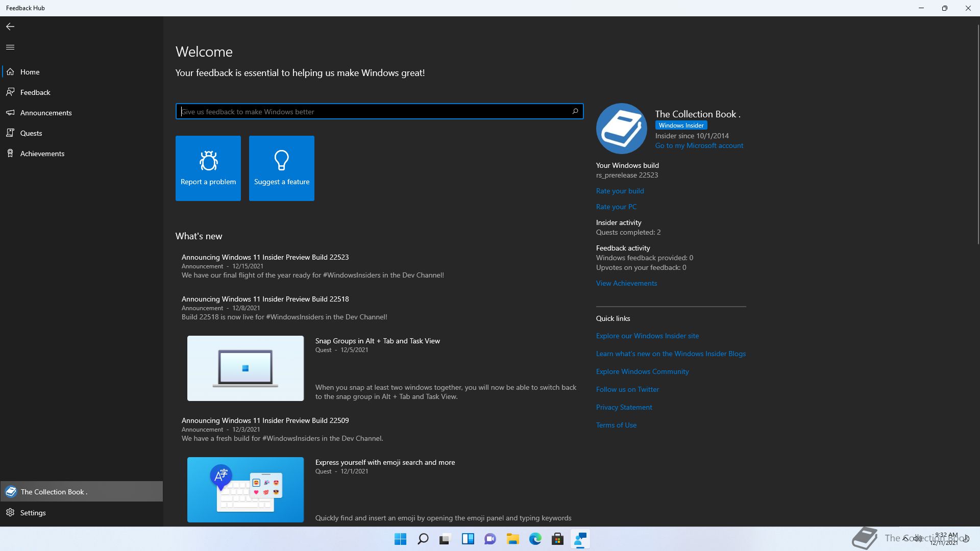Open the Windows Start button
This screenshot has width=980, height=551.
click(401, 539)
